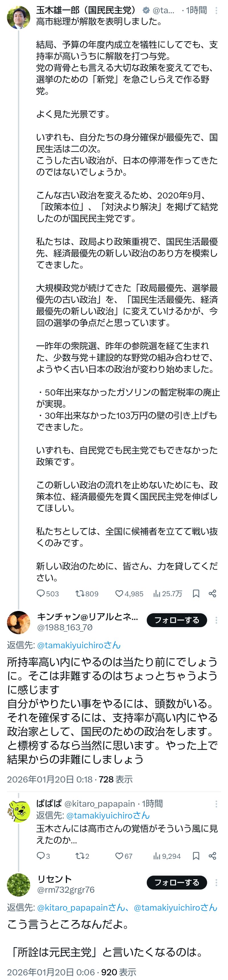Follow キンチャン@リアルとネ account
The height and width of the screenshot is (980, 228).
tap(176, 620)
